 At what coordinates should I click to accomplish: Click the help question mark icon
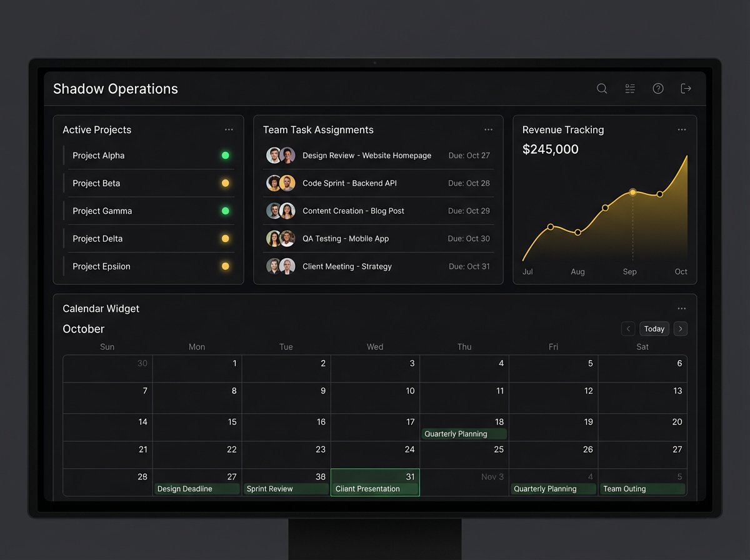(658, 89)
